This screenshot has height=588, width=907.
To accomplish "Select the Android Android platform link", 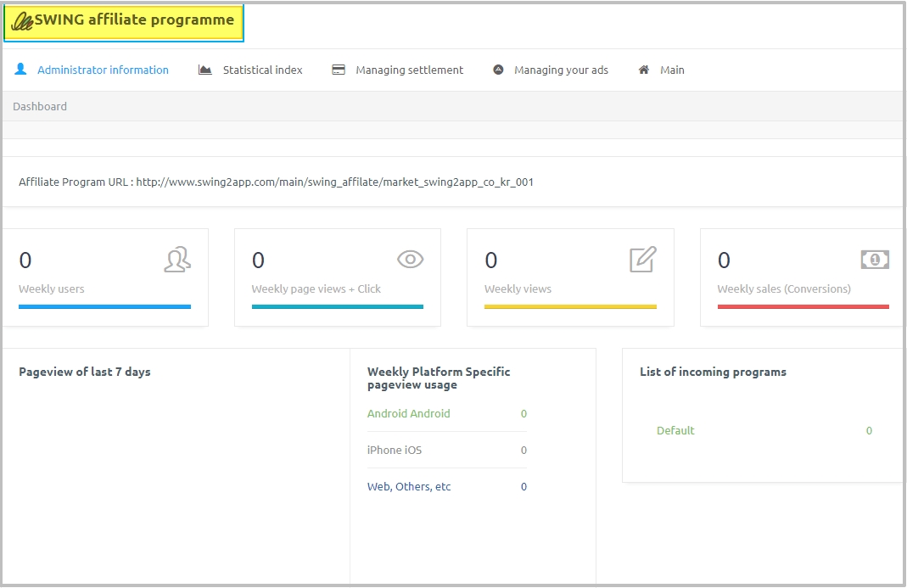I will click(x=408, y=413).
